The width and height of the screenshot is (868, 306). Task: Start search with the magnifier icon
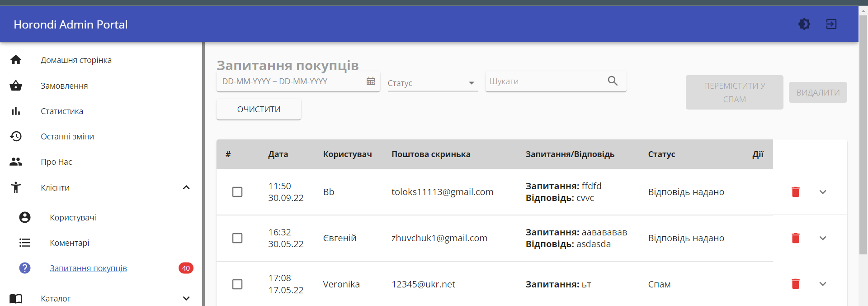click(613, 81)
